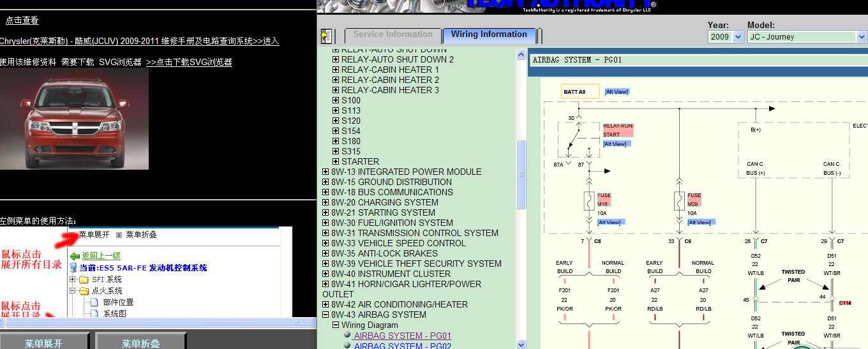Image resolution: width=868 pixels, height=349 pixels.
Task: Open the Chrysler 酷威(JCUV) 2009-2011 manual link
Action: 139,41
